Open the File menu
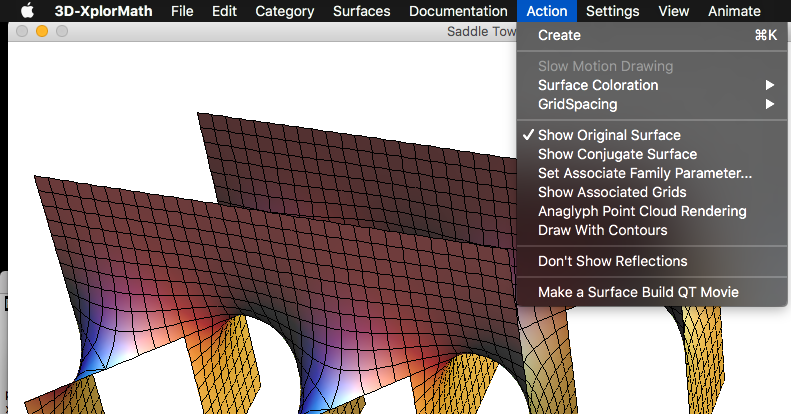 coord(182,11)
